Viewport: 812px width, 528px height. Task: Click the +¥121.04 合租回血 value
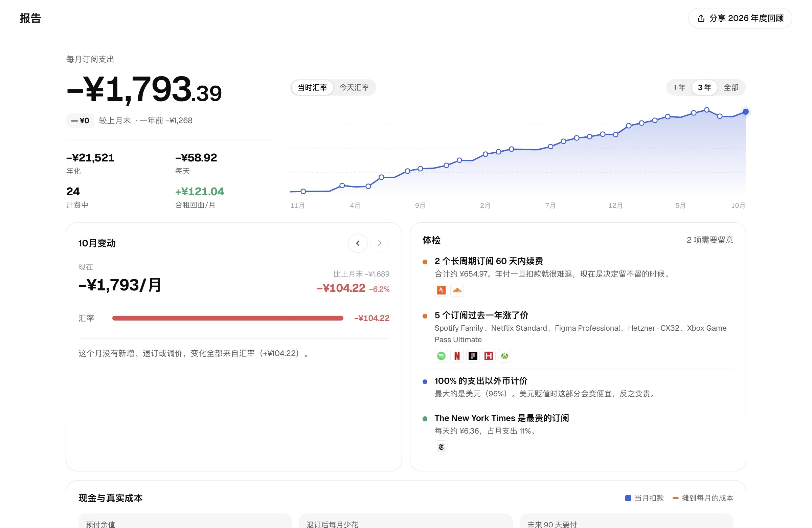click(200, 192)
